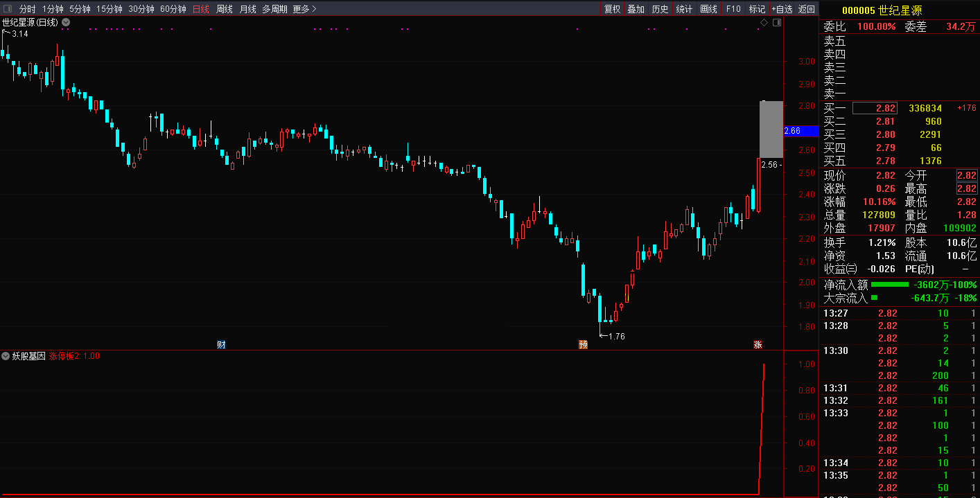980x498 pixels.
Task: Click the 大宗流入 value -643.7万
Action: tap(930, 298)
